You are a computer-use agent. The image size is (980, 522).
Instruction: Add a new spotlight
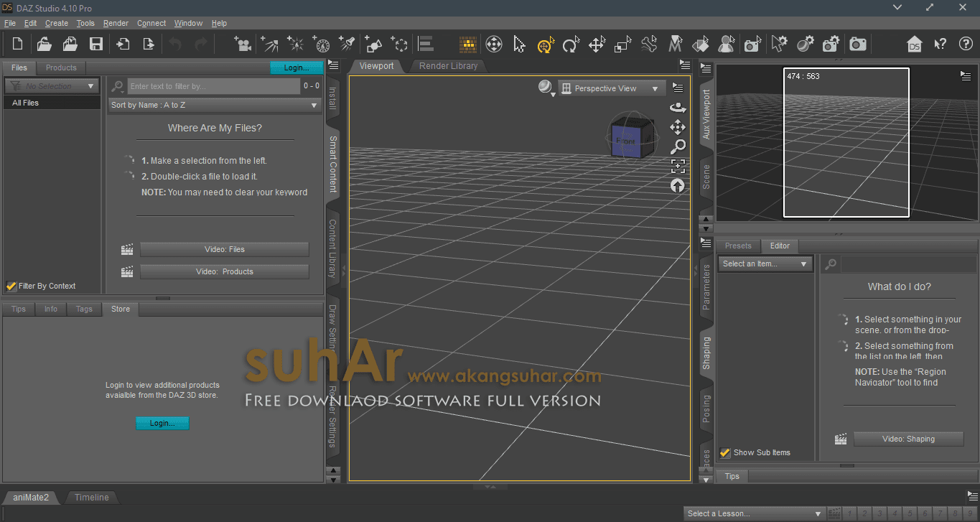tap(347, 45)
